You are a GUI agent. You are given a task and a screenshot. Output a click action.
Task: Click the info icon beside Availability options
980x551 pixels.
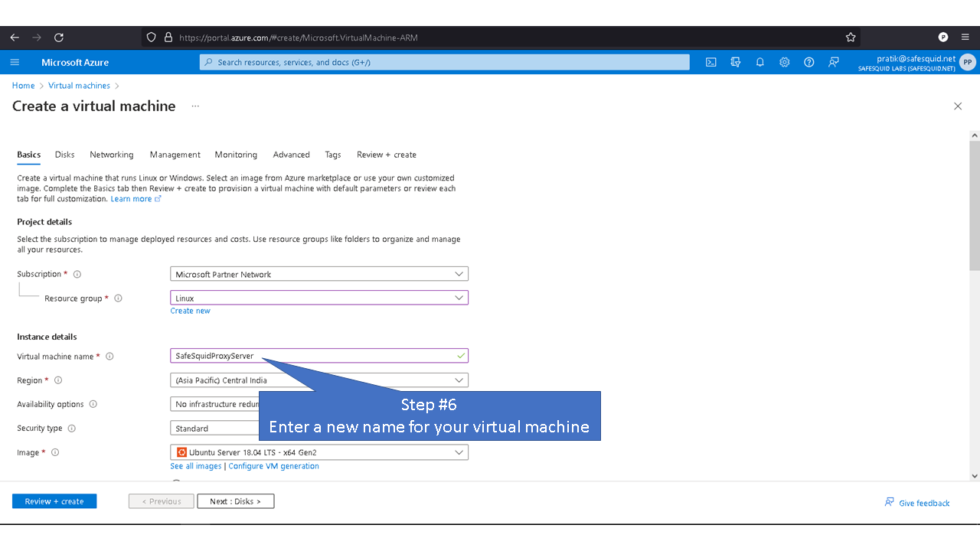coord(93,404)
